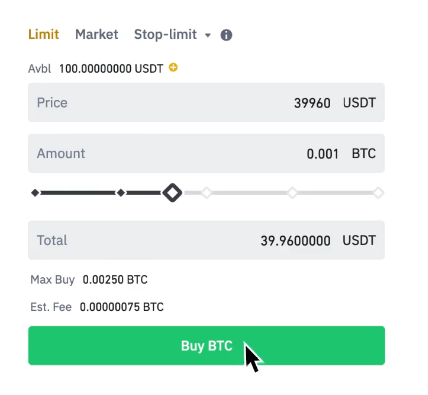Click the yellow plus deposit icon
This screenshot has height=395, width=428.
pos(173,67)
